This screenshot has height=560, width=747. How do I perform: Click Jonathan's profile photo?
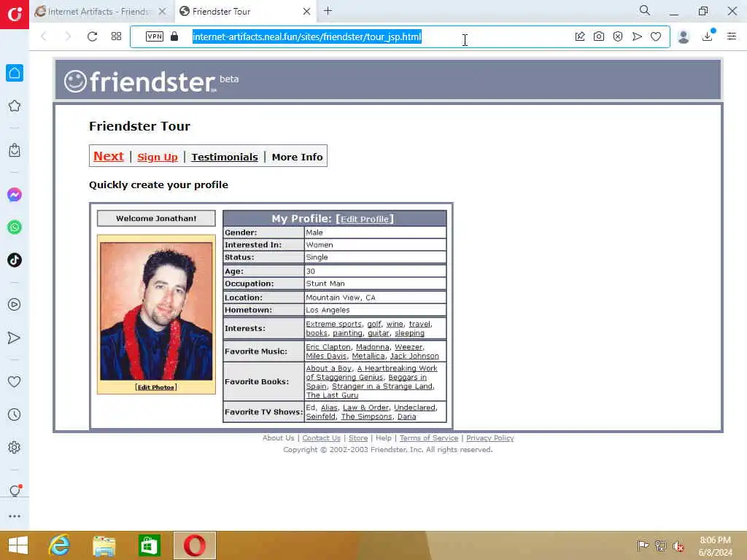pos(156,311)
